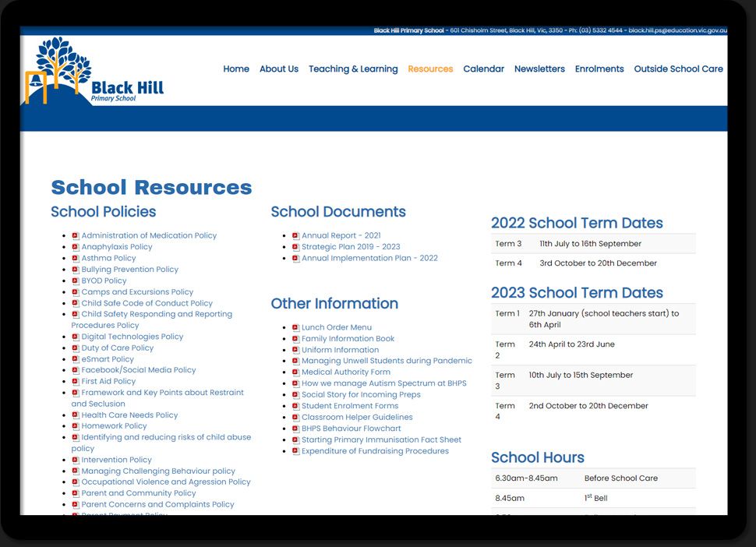Open the Newsletters page
The width and height of the screenshot is (756, 547).
[x=539, y=69]
